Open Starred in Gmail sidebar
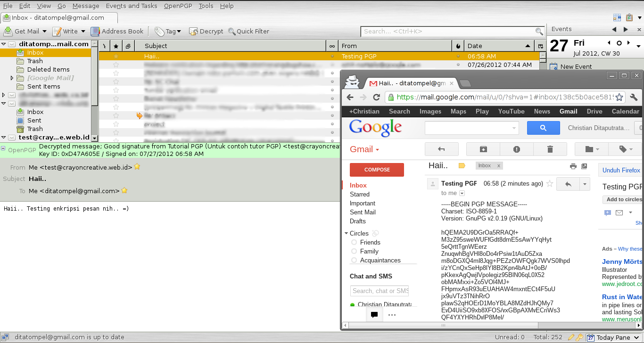Viewport: 644px width, 343px height. click(x=360, y=194)
